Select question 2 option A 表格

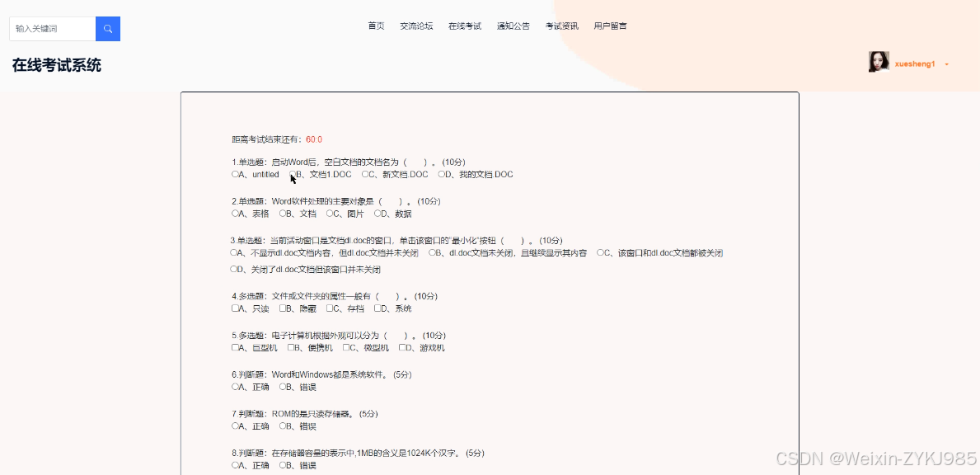235,214
